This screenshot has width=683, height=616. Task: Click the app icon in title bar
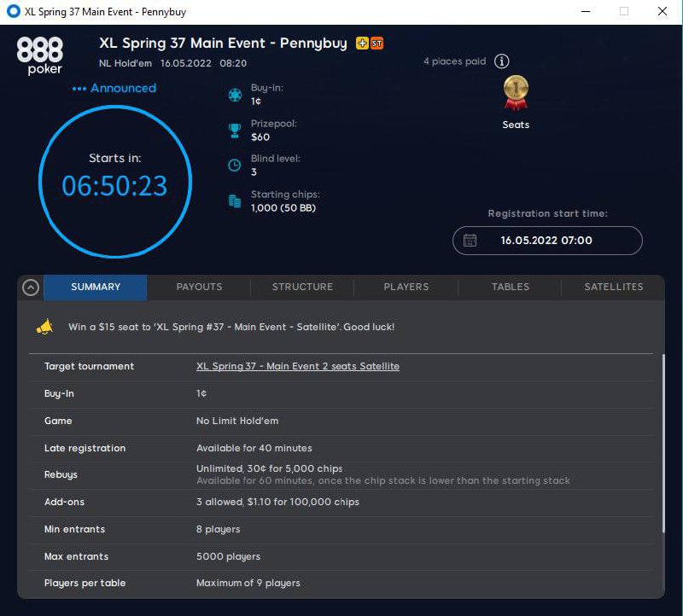[13, 11]
